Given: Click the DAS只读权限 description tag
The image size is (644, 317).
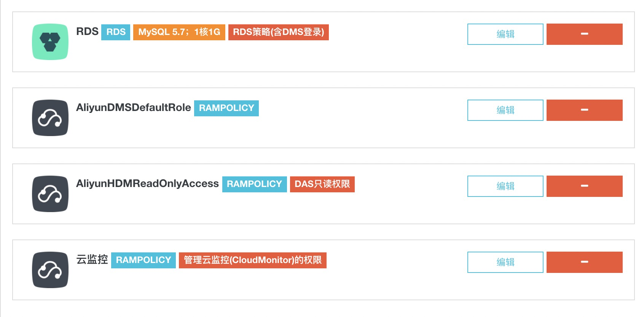Looking at the screenshot, I should [x=322, y=184].
